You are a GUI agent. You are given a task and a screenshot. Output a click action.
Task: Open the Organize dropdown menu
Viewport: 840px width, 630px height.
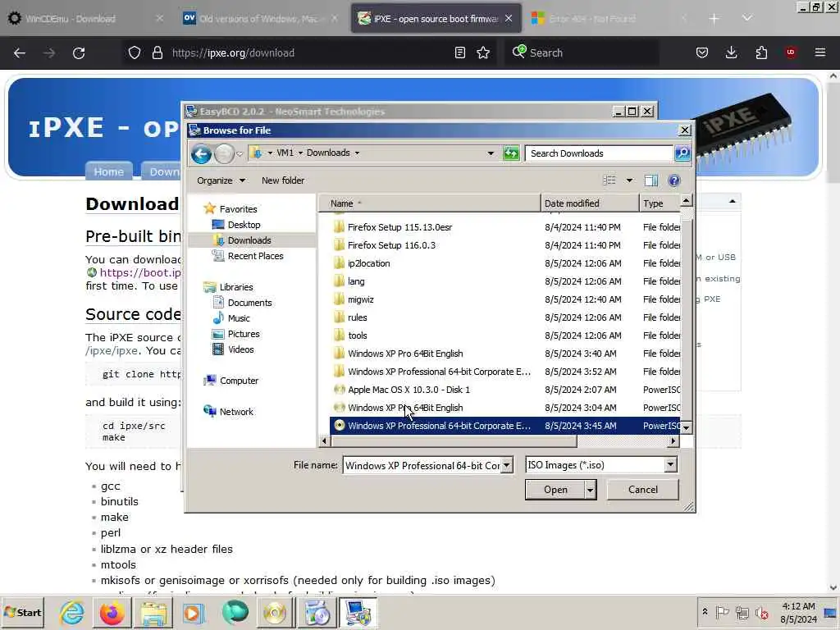coord(221,180)
